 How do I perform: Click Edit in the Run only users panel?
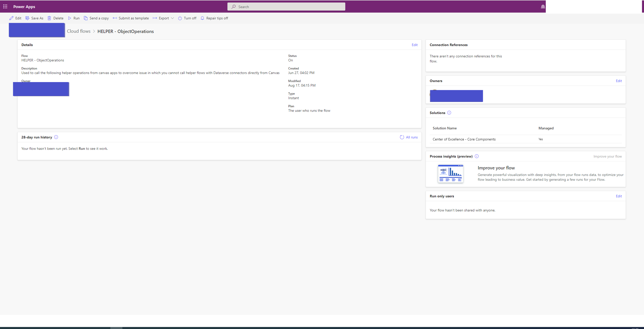click(x=619, y=196)
